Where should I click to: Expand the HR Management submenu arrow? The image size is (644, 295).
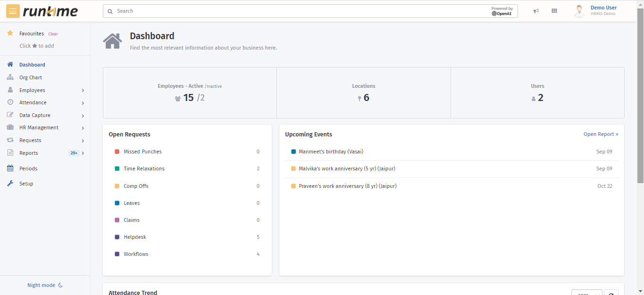(83, 128)
